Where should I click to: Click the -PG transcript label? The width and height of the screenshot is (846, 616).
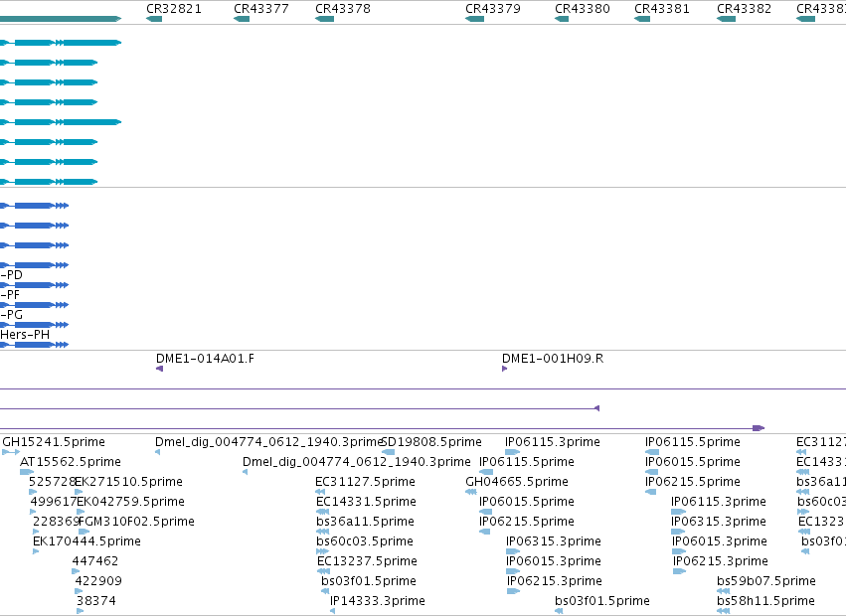11,315
